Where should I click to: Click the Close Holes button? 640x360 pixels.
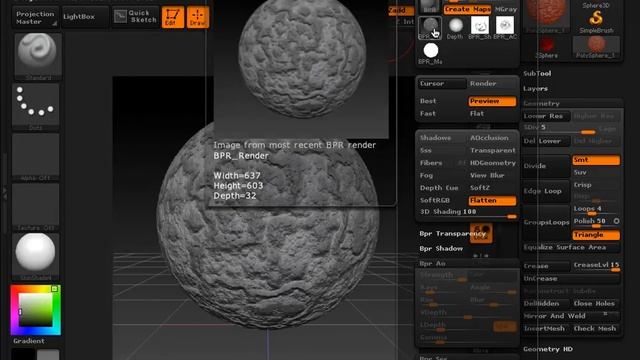pos(596,304)
